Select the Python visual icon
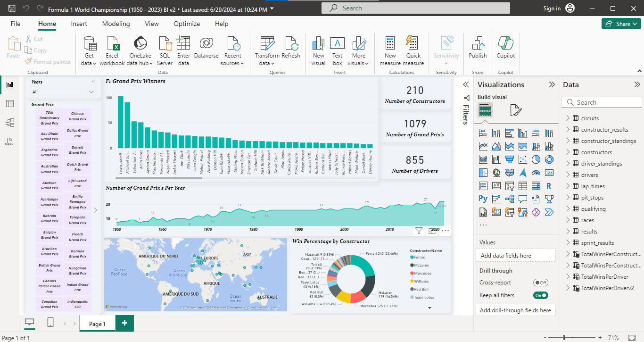The width and height of the screenshot is (644, 342). pos(483,199)
